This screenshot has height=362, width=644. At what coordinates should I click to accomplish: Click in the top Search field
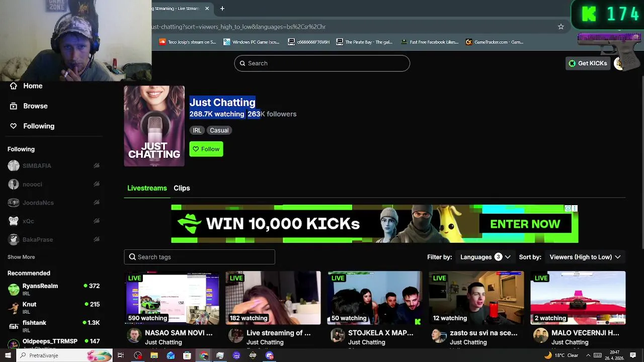(322, 63)
